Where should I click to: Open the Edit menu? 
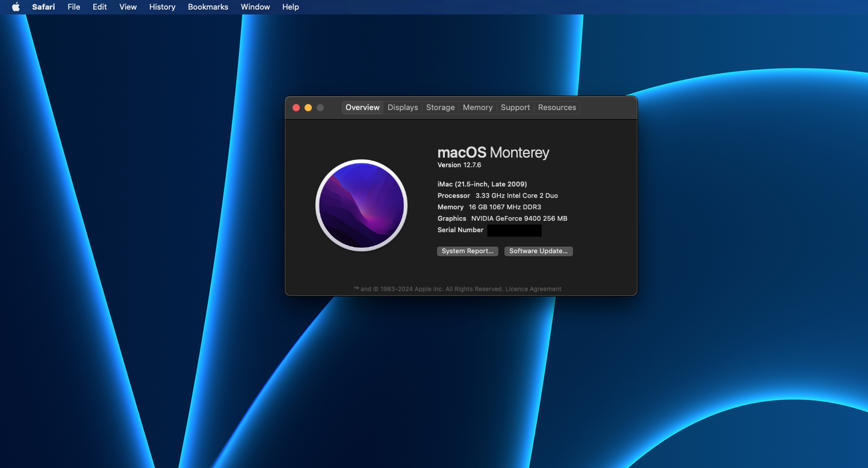[100, 7]
